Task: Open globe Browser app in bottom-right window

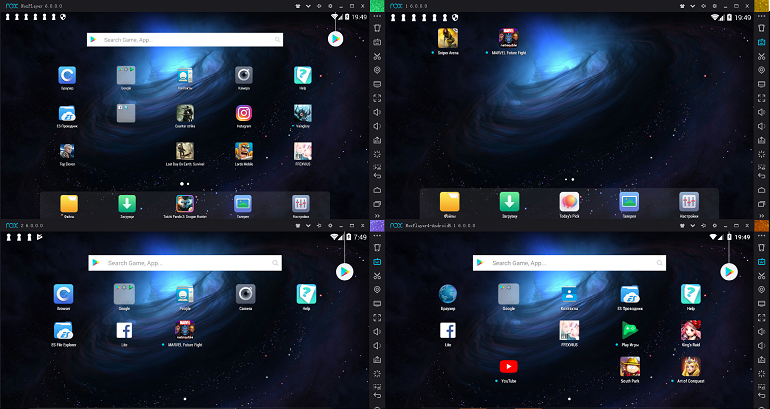Action: tap(447, 295)
